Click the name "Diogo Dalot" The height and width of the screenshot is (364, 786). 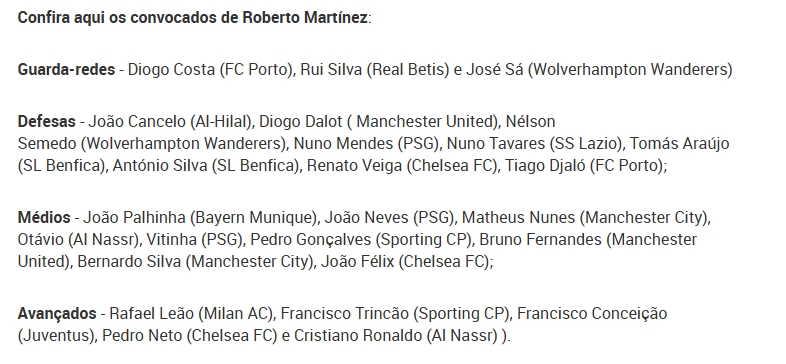[300, 121]
